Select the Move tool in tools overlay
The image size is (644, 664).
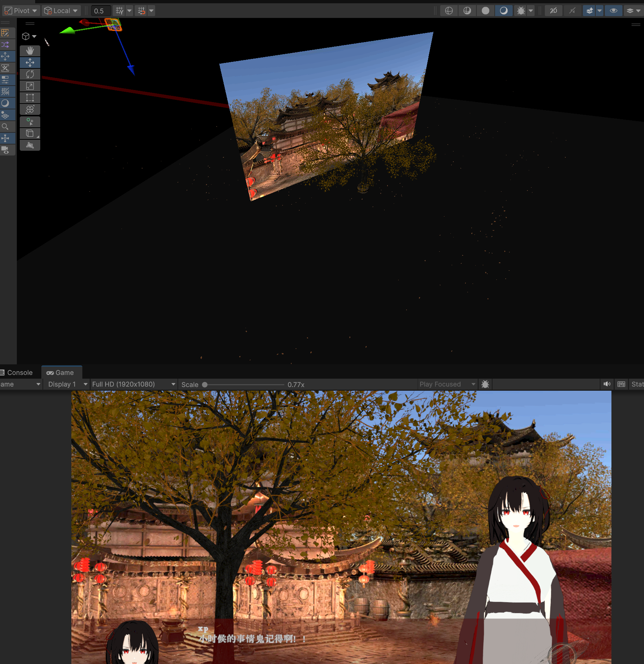click(x=30, y=63)
